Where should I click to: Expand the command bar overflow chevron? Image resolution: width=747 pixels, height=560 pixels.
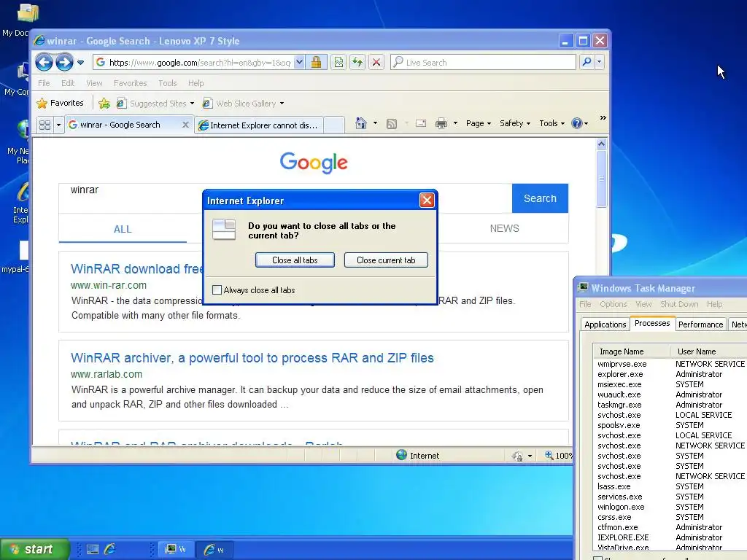click(x=603, y=117)
